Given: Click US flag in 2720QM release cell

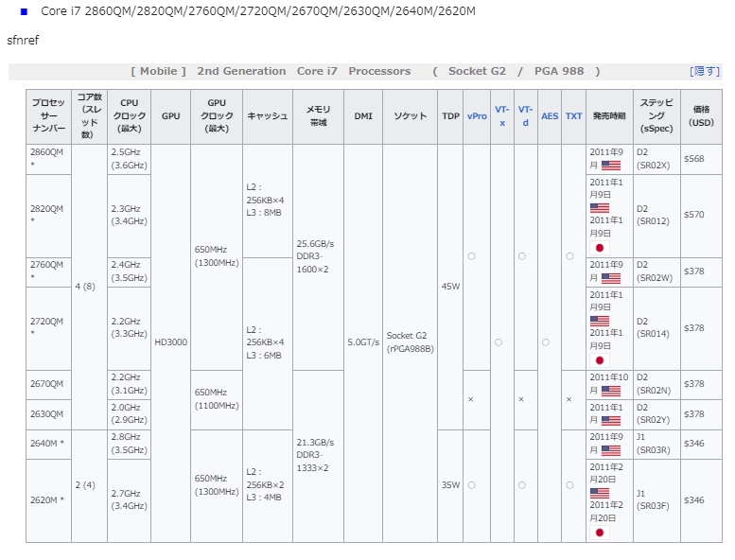Looking at the screenshot, I should [600, 321].
